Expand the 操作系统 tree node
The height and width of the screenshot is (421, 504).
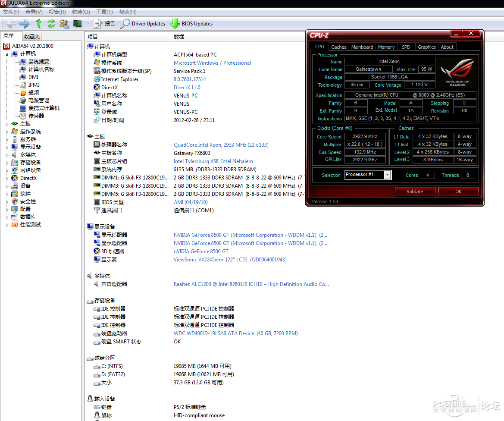pyautogui.click(x=7, y=132)
